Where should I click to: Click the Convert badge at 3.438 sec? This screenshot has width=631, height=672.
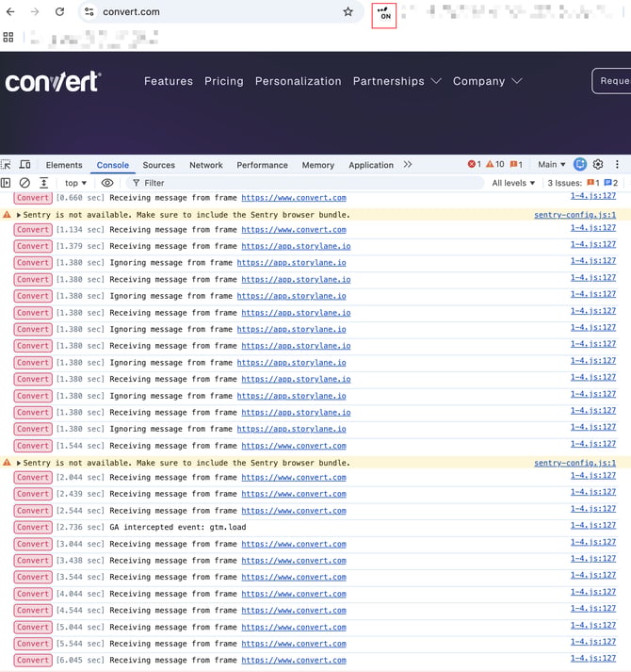point(33,561)
